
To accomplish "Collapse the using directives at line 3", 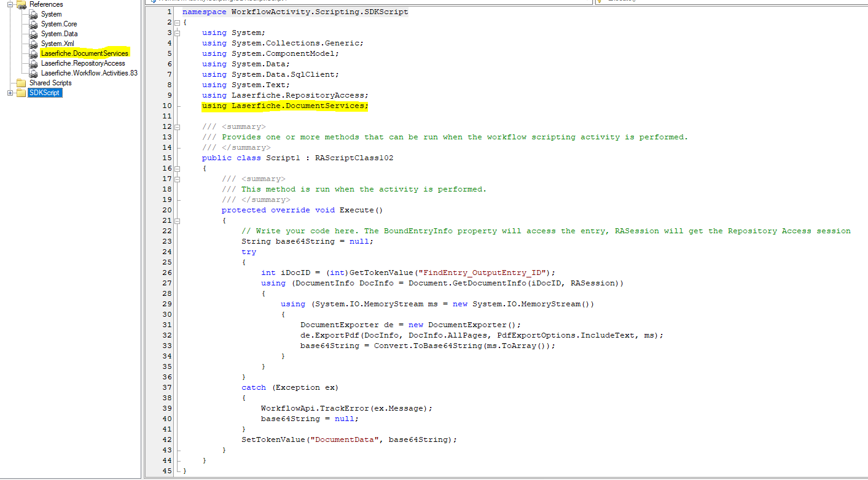I will 177,33.
